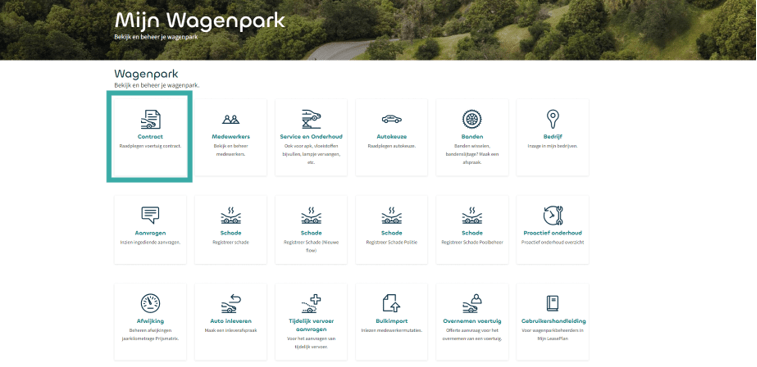The width and height of the screenshot is (757, 367).
Task: Click the Bulkimport file upload icon
Action: point(392,304)
